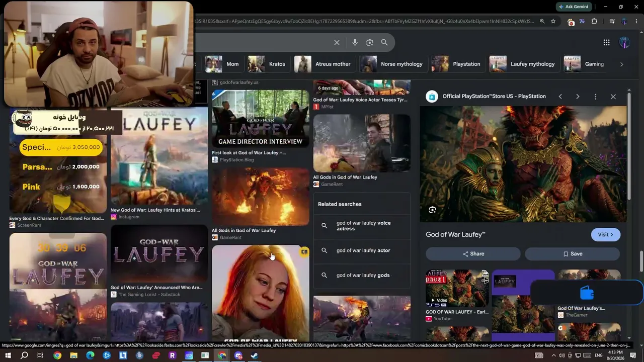Open Windows taskbar search

(x=24, y=355)
